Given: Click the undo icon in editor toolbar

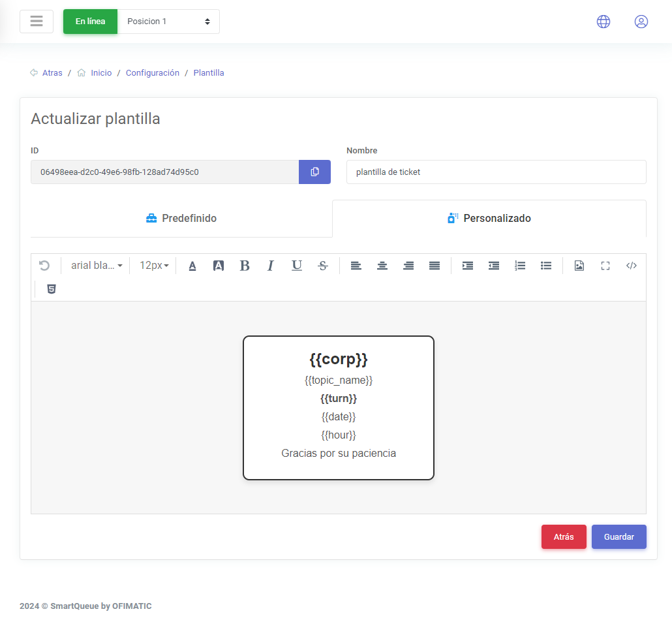Looking at the screenshot, I should (x=44, y=266).
